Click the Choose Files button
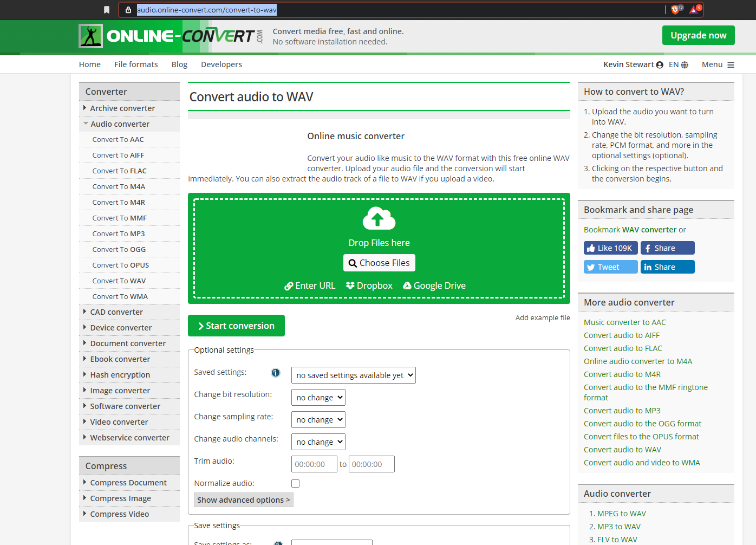756x545 pixels. (379, 263)
